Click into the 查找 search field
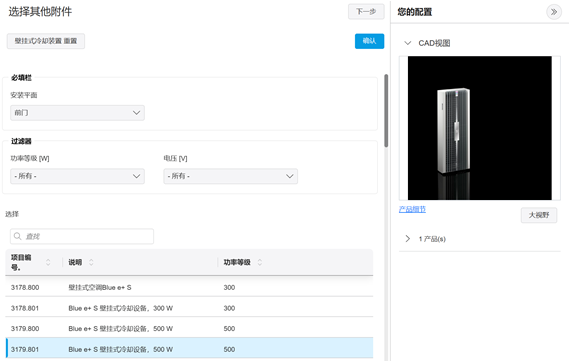Viewport: 569px width, 362px height. pyautogui.click(x=82, y=236)
